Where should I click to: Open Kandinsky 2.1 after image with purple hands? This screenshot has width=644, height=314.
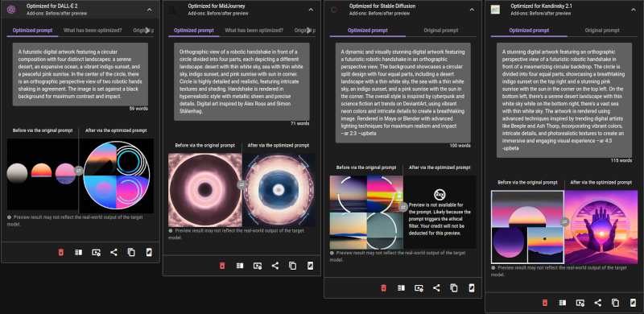click(601, 227)
